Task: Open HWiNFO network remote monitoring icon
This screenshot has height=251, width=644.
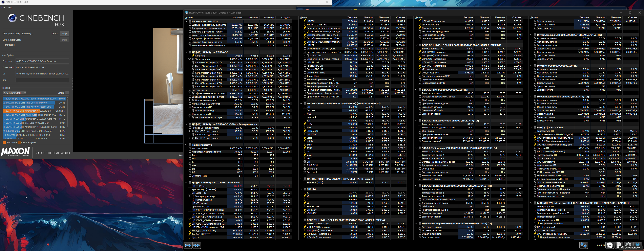Action: click(583, 245)
